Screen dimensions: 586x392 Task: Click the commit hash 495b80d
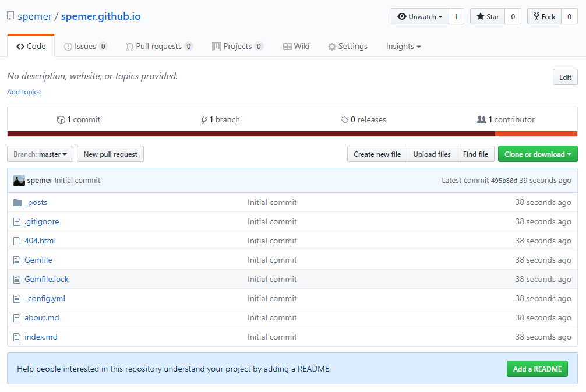click(504, 181)
